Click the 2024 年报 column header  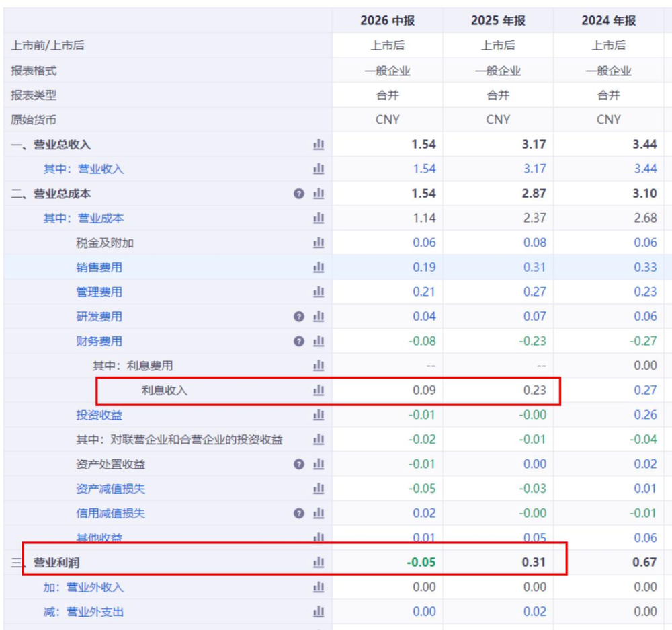pos(609,20)
